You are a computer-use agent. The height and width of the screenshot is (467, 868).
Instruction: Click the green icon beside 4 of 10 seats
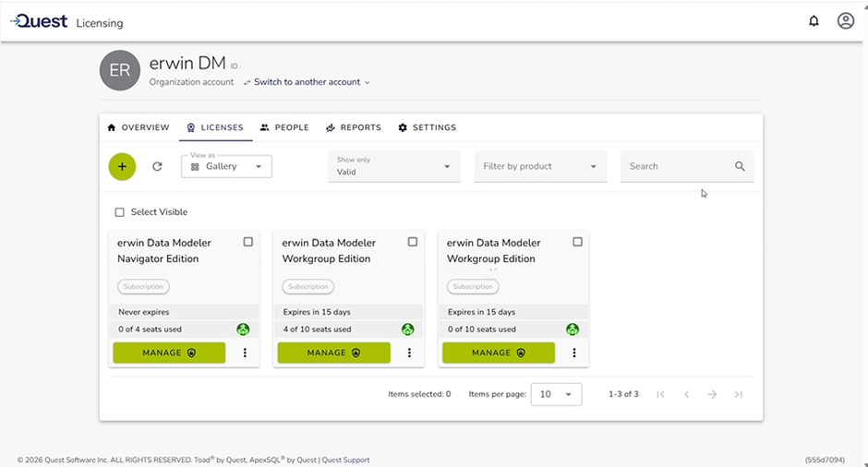(x=408, y=329)
